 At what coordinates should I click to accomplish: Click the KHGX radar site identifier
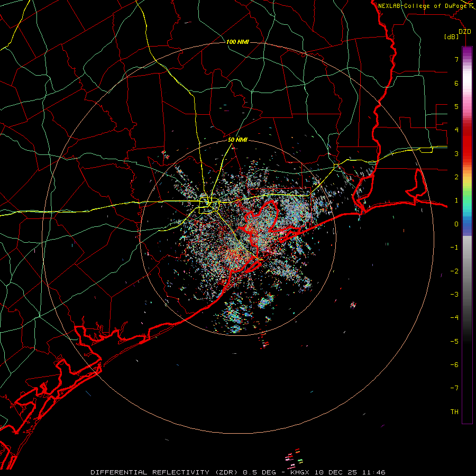click(x=301, y=472)
